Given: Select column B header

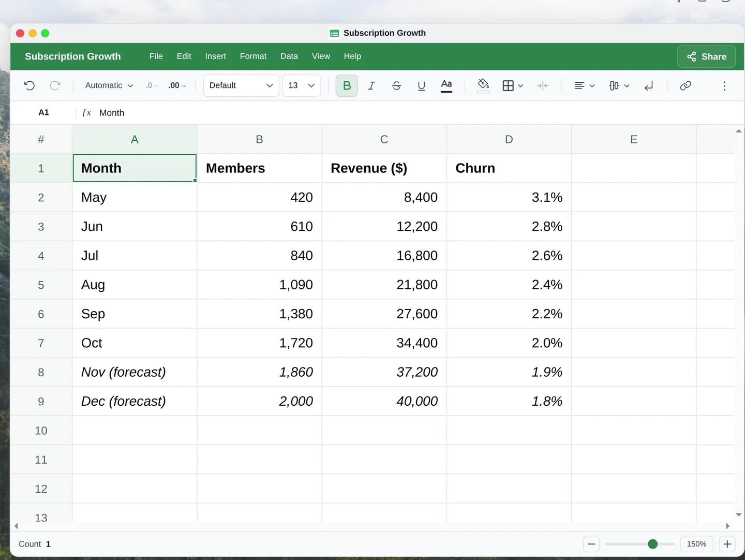Looking at the screenshot, I should (260, 139).
